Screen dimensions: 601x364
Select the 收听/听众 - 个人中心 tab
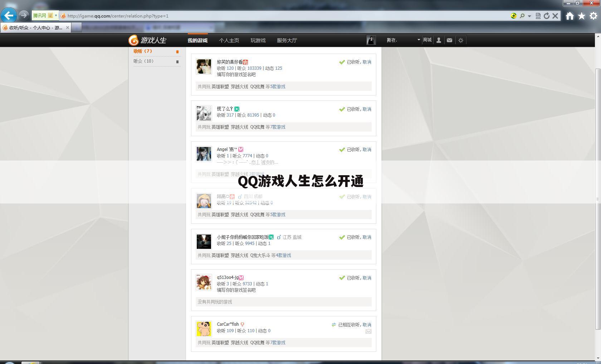(x=35, y=28)
